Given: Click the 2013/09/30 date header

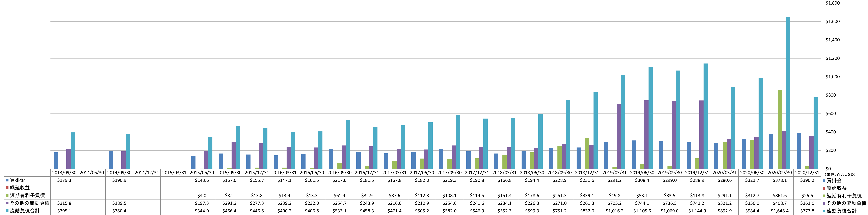Looking at the screenshot, I should tap(64, 173).
